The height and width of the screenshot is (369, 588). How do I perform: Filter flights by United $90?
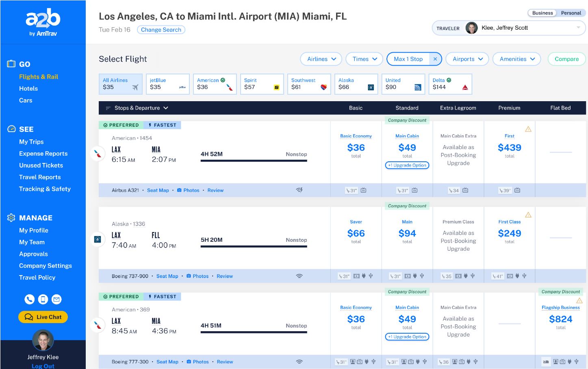[404, 84]
